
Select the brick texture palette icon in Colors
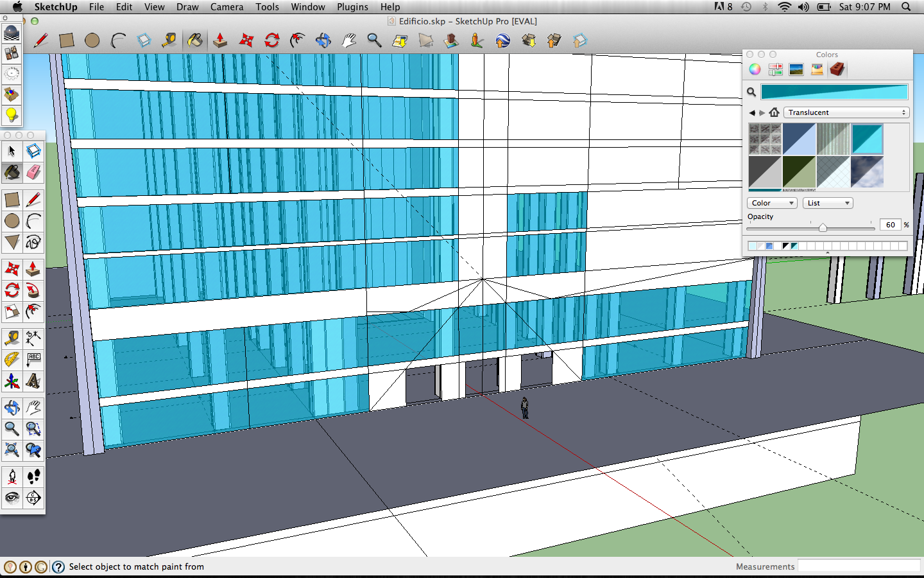click(x=837, y=69)
